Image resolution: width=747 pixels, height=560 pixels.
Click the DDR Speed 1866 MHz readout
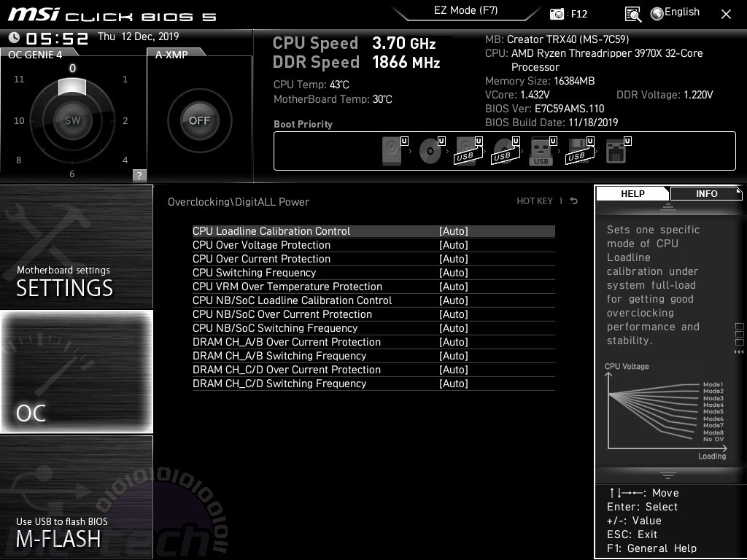356,63
